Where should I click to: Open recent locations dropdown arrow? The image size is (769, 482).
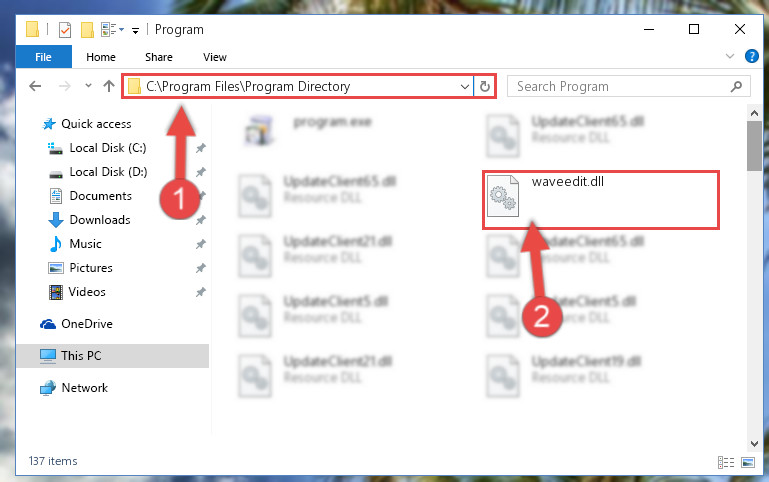[88, 86]
